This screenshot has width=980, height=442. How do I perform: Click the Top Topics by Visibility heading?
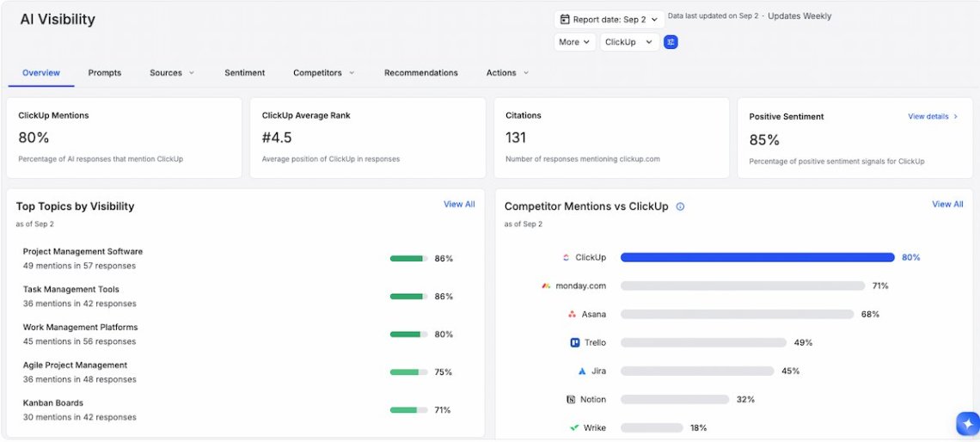[x=75, y=206]
